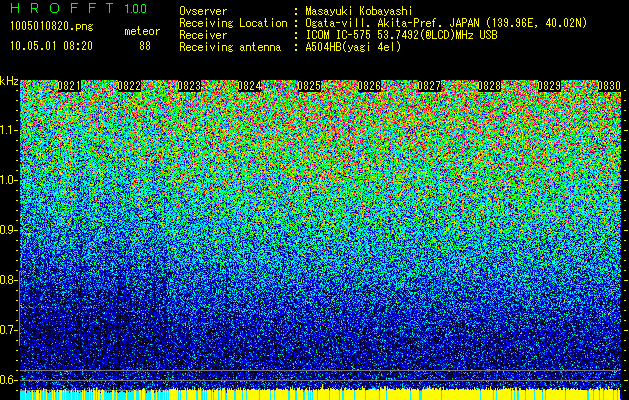The image size is (629, 400).
Task: Click the meteor count value 88
Action: [145, 46]
